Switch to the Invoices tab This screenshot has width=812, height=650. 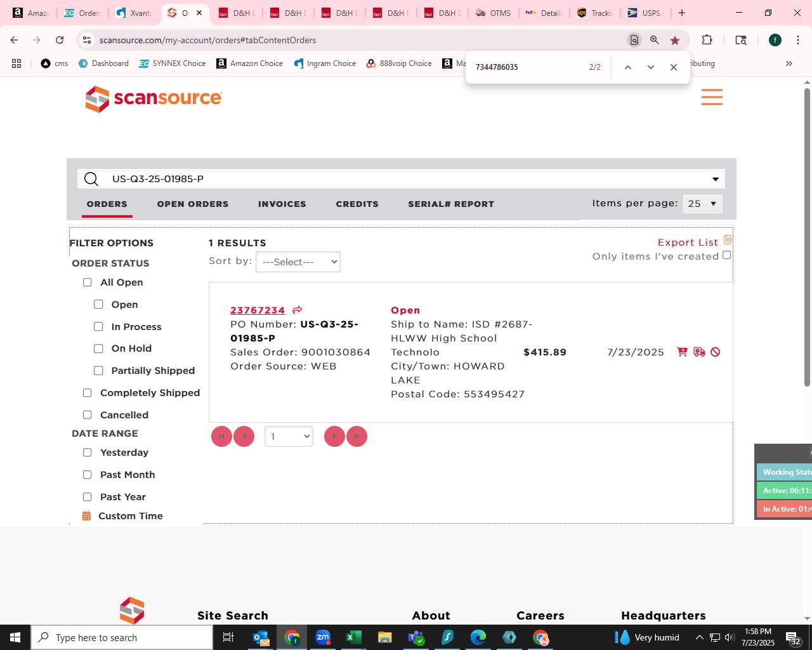pos(282,204)
